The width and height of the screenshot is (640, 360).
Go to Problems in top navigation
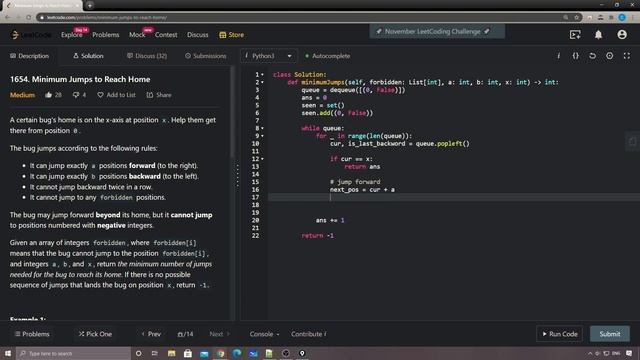(x=106, y=35)
